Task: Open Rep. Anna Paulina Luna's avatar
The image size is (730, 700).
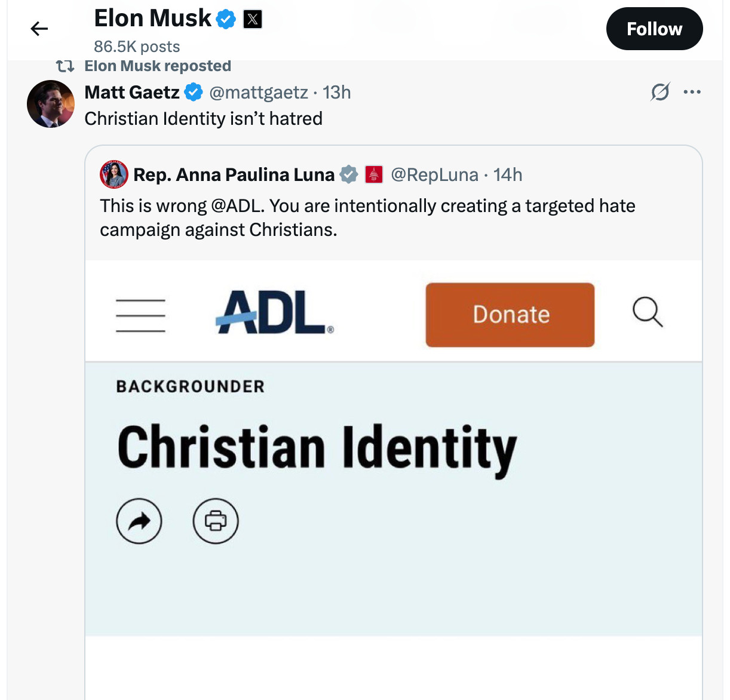Action: point(114,174)
